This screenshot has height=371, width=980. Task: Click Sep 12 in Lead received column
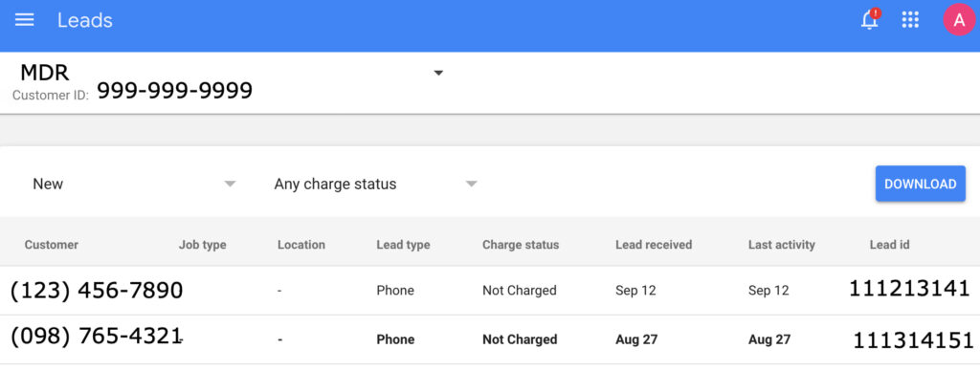click(x=635, y=291)
